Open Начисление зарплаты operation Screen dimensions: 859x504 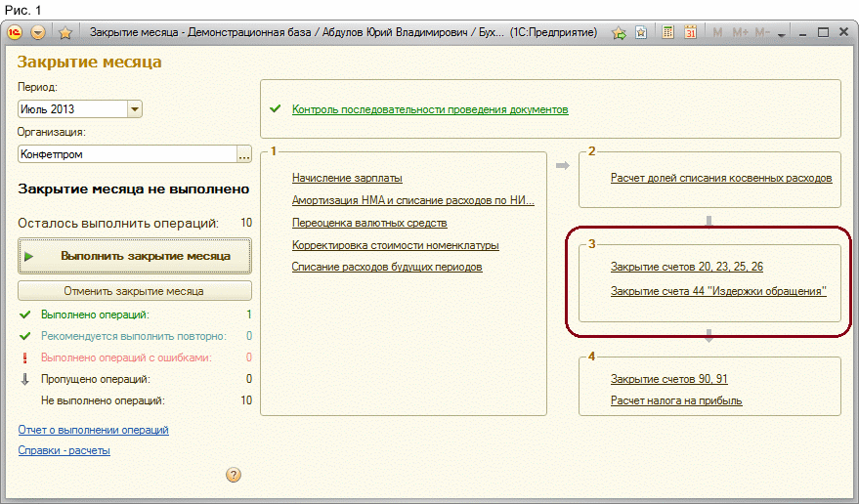pos(347,178)
